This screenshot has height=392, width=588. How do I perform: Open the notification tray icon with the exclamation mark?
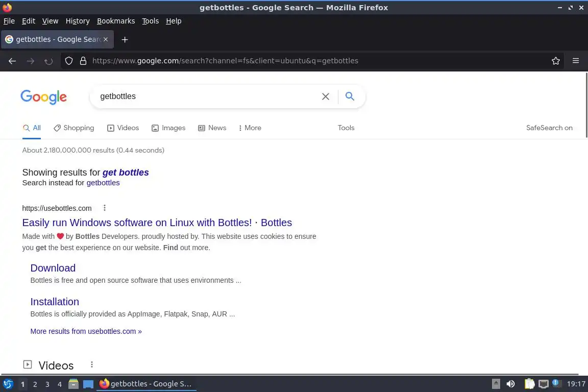[556, 383]
